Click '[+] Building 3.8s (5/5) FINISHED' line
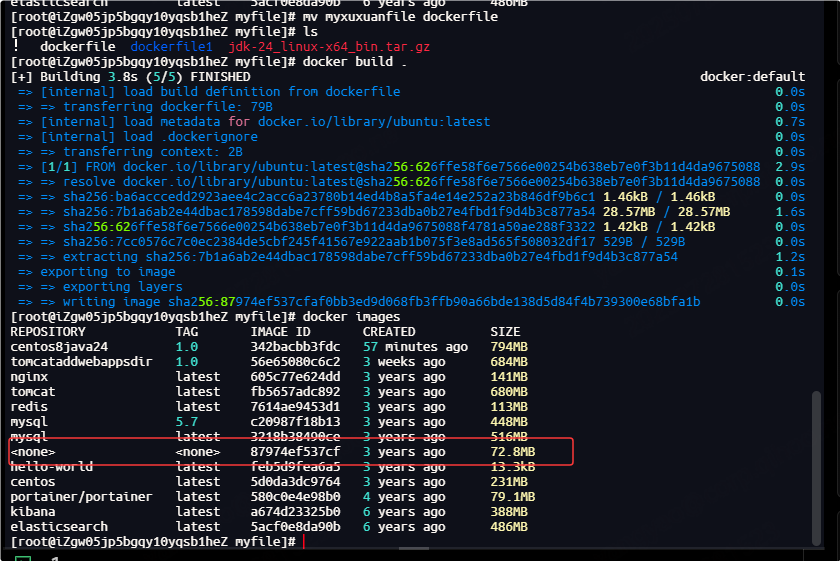Screen dimensions: 840x561 click(130, 77)
